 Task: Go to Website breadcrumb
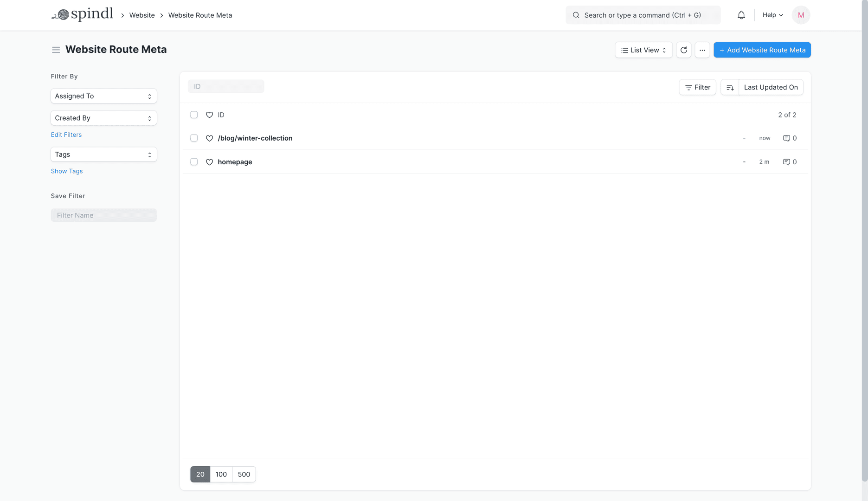pos(142,15)
